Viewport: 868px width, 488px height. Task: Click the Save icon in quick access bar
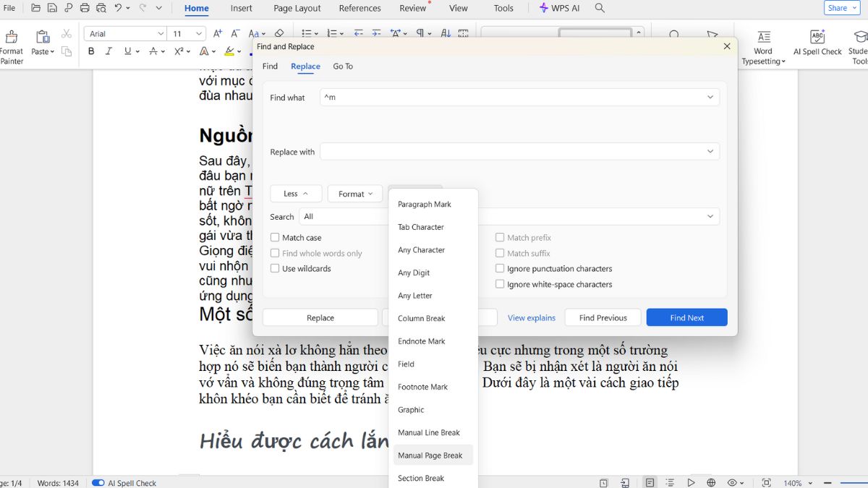(x=52, y=8)
